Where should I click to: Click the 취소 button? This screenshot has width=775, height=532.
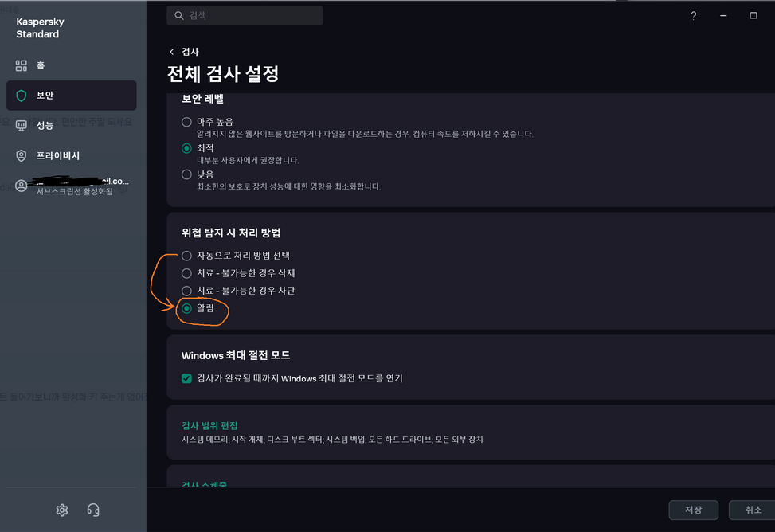point(753,510)
